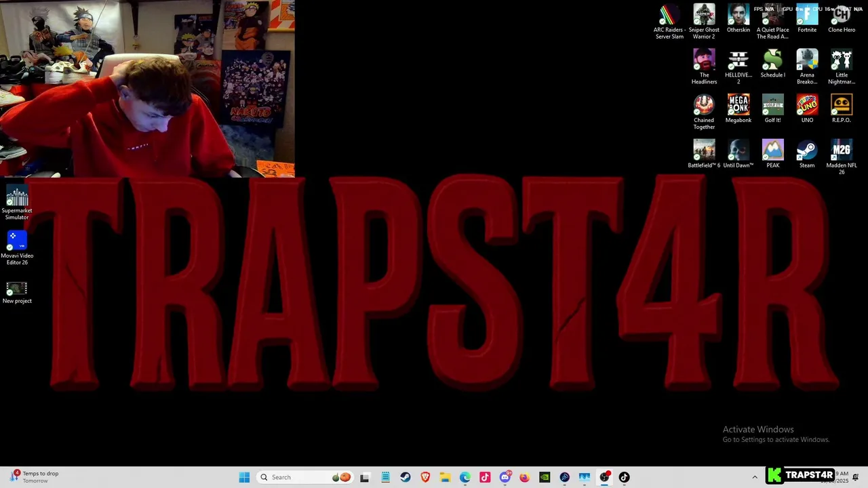Select the UNO game icon
This screenshot has width=868, height=488.
(807, 108)
